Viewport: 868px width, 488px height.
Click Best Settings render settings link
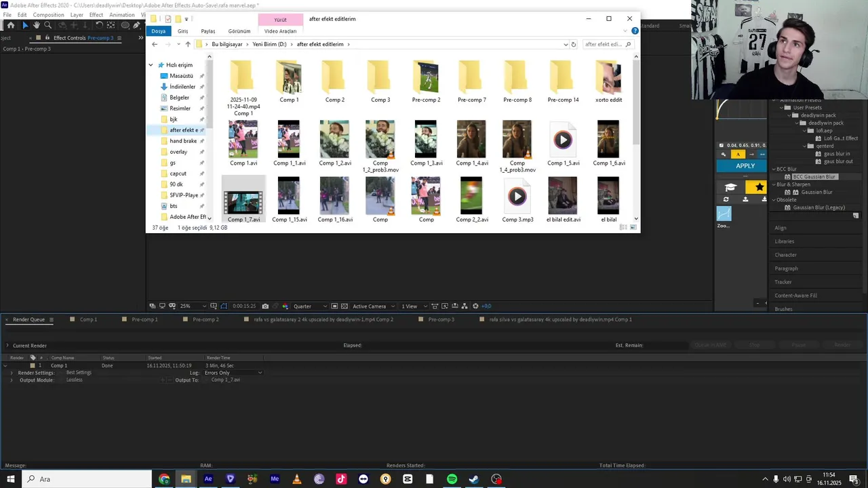(x=79, y=373)
